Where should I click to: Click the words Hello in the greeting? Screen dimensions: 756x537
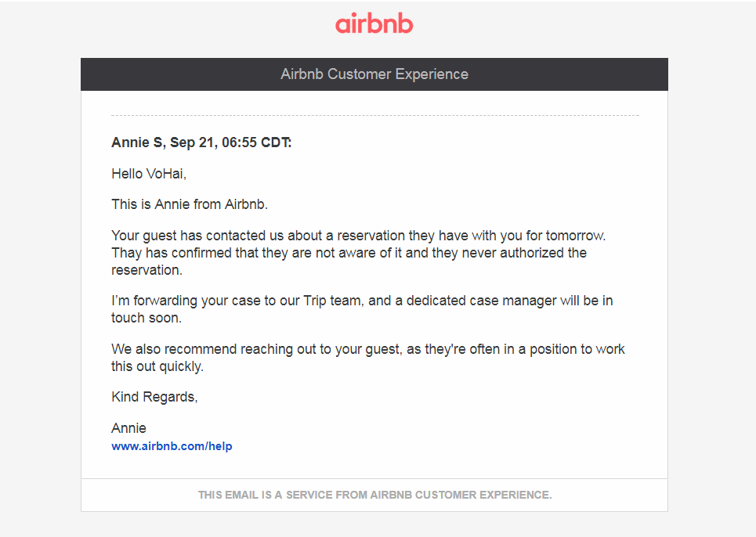click(127, 174)
